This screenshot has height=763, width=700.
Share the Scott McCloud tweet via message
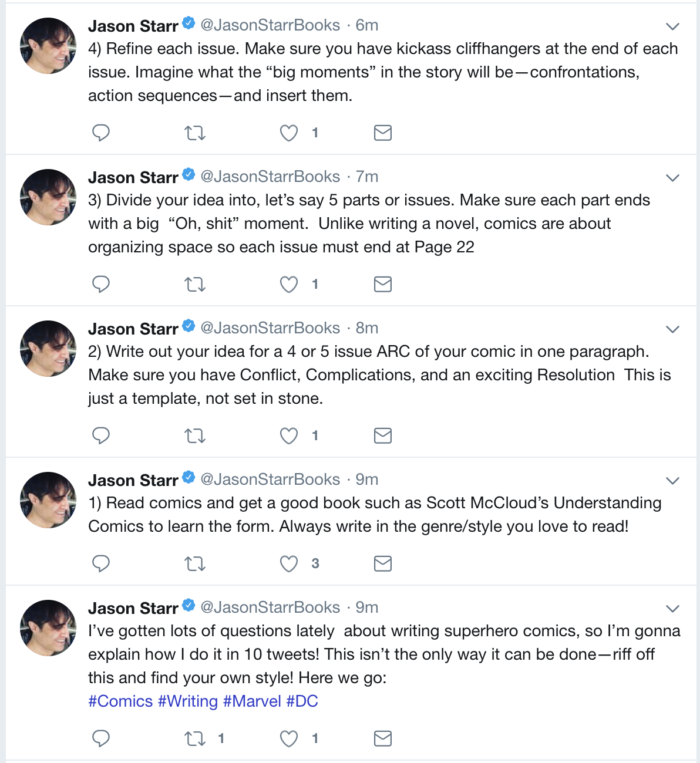[383, 564]
